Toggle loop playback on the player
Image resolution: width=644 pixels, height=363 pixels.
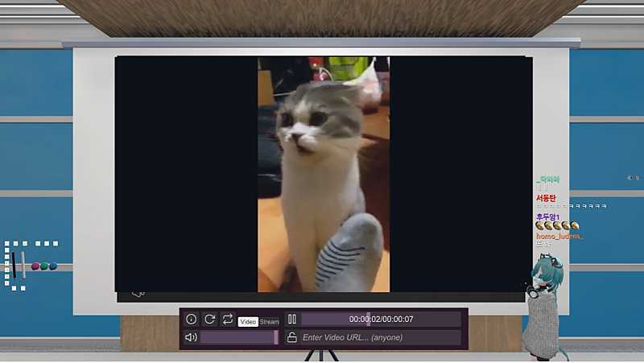(228, 319)
